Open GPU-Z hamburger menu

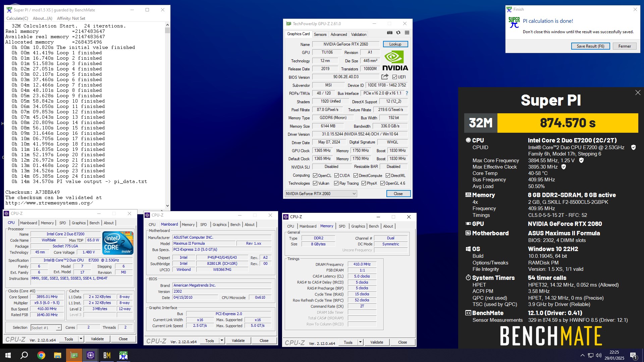[407, 33]
